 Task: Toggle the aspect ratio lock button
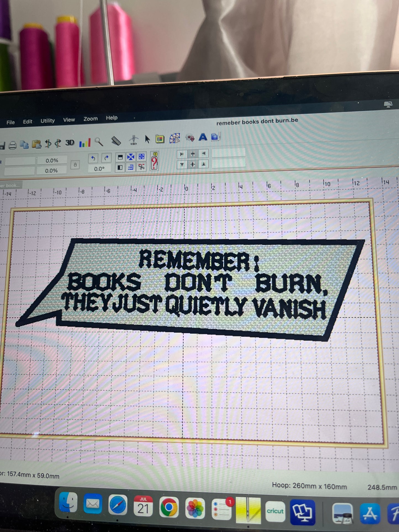(x=75, y=165)
